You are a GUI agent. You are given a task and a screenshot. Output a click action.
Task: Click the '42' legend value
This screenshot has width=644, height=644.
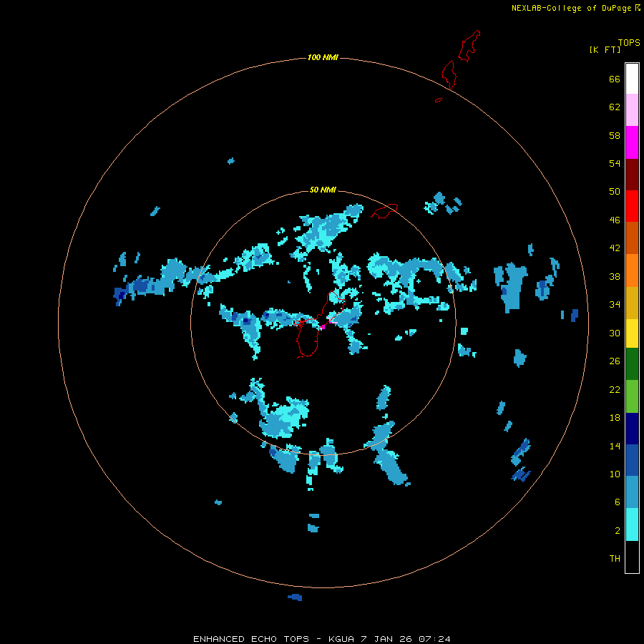[615, 248]
